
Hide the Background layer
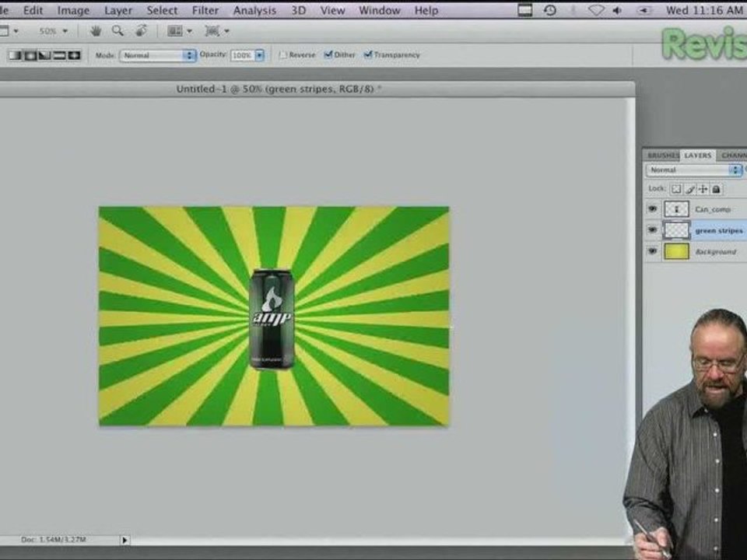click(x=653, y=251)
